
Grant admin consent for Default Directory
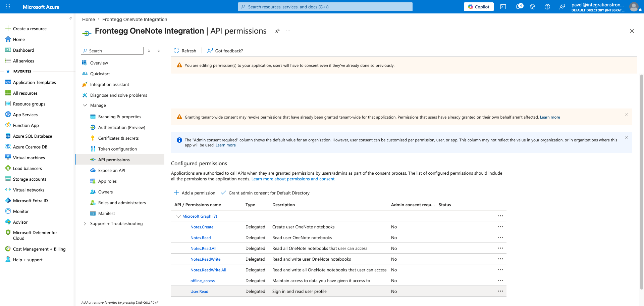pos(265,193)
